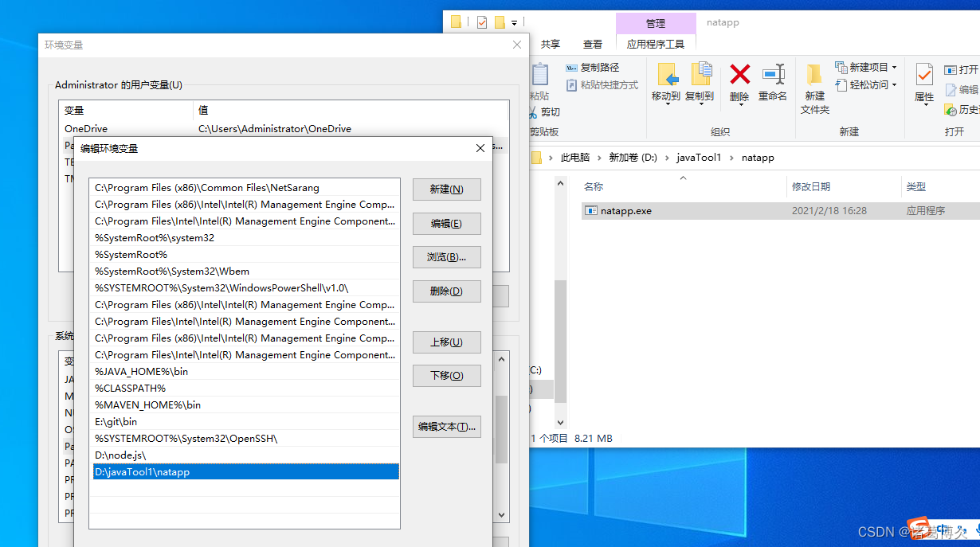Screen dimensions: 980x547
Task: Expand the New item (新建项目) dropdown arrow
Action: pyautogui.click(x=895, y=68)
